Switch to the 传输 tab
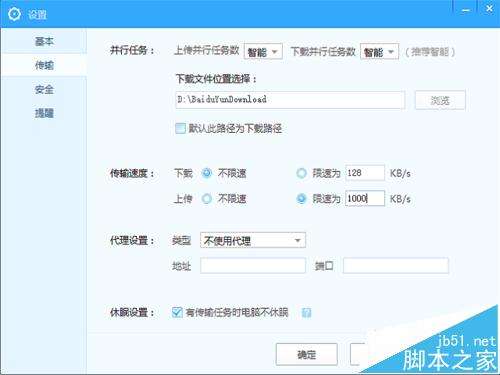Image resolution: width=500 pixels, height=375 pixels. click(x=44, y=65)
